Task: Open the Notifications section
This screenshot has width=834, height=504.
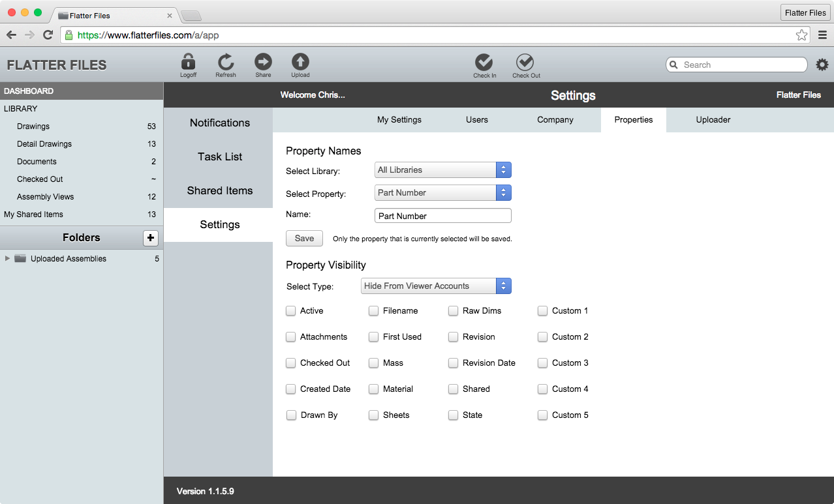Action: click(x=219, y=123)
